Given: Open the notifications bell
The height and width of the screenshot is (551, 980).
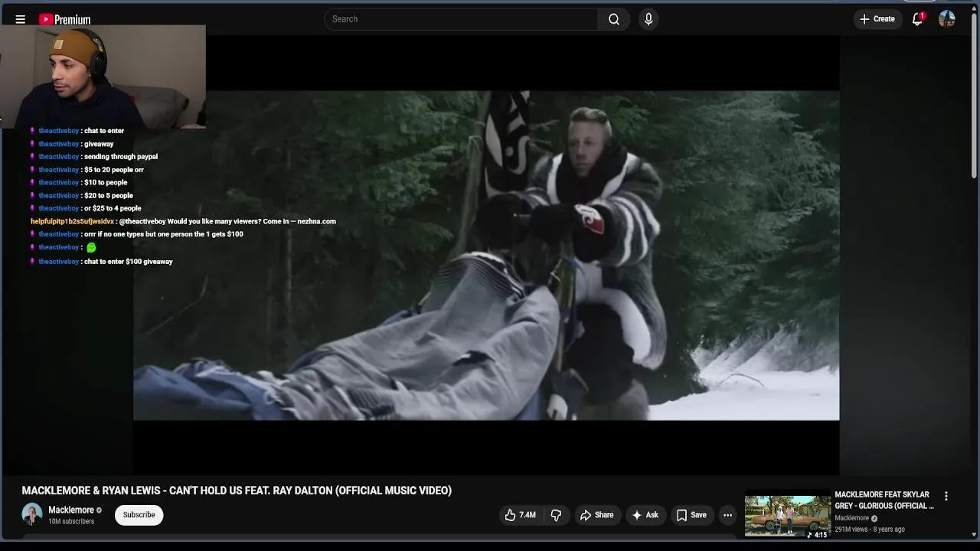Looking at the screenshot, I should 917,19.
